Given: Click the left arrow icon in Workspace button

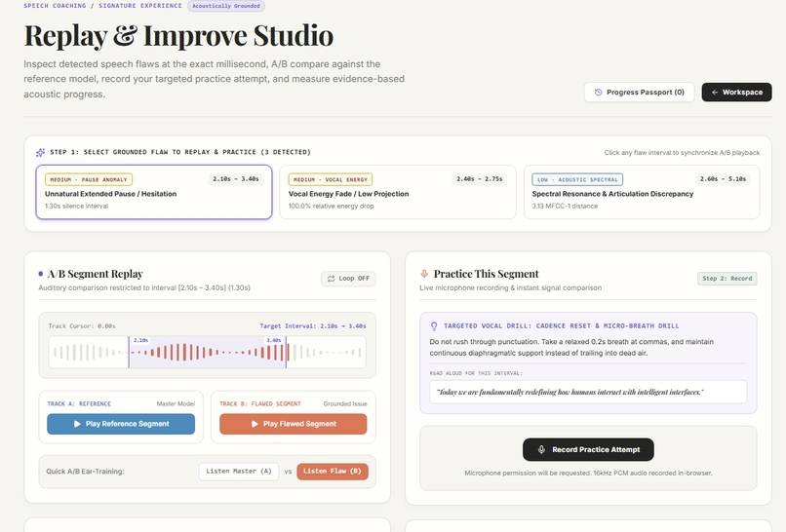Looking at the screenshot, I should (715, 93).
